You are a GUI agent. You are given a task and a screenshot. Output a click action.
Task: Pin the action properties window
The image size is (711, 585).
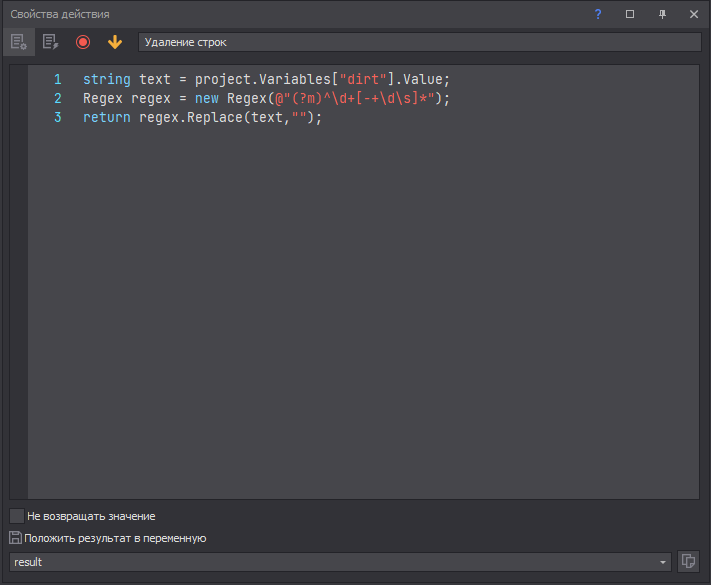pyautogui.click(x=662, y=14)
